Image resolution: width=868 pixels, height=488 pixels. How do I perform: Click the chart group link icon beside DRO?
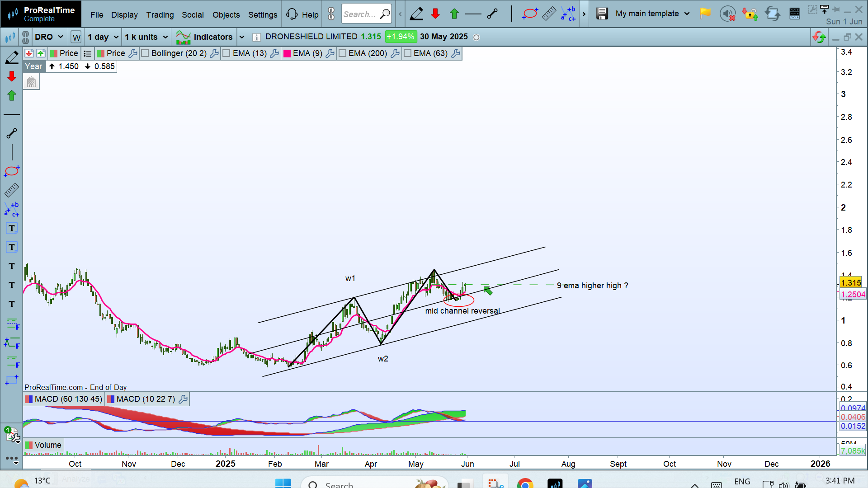coord(26,37)
